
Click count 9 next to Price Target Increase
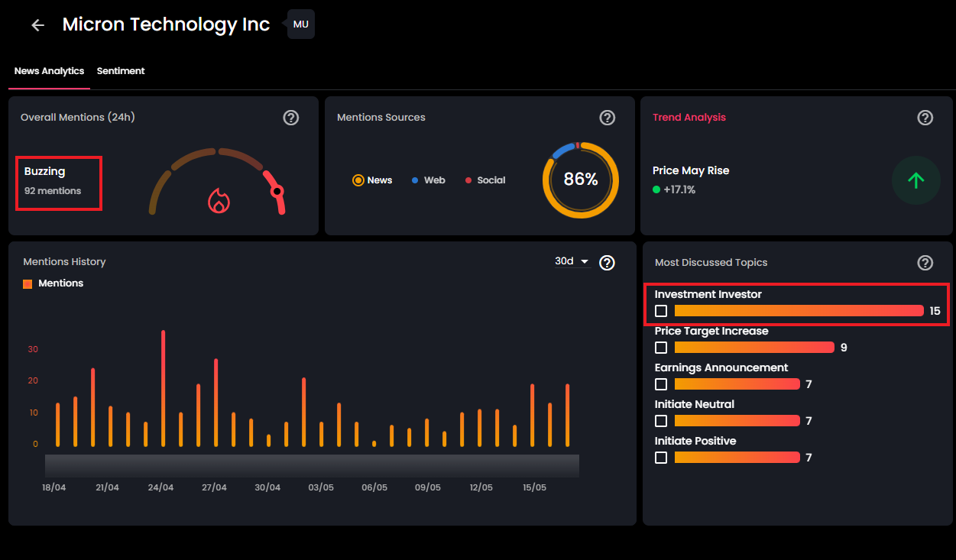point(844,348)
